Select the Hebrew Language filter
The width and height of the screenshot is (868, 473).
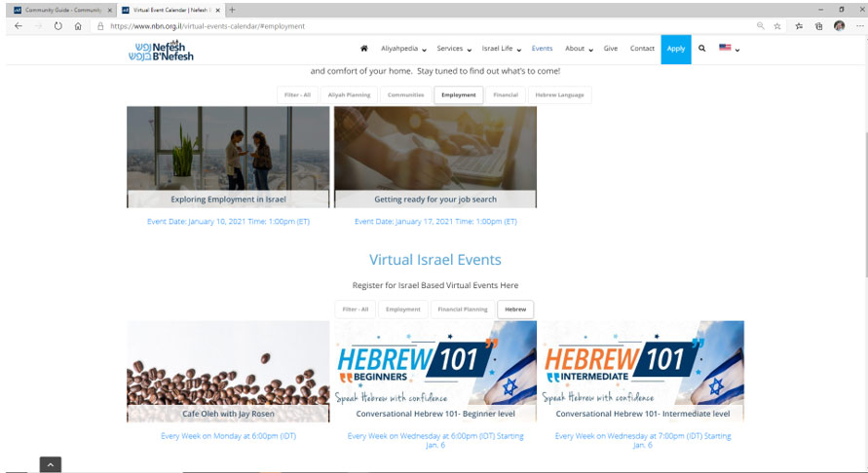pos(558,95)
